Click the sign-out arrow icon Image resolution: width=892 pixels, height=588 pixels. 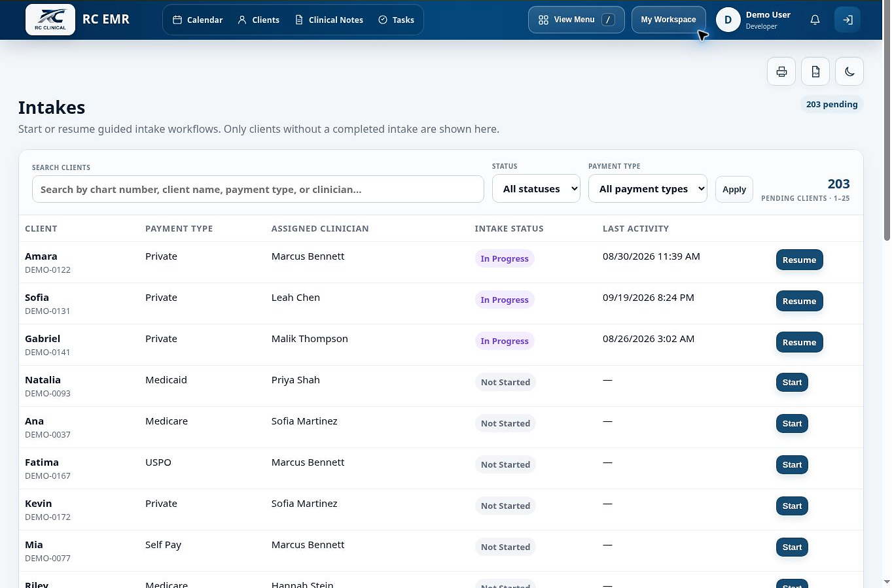tap(847, 20)
